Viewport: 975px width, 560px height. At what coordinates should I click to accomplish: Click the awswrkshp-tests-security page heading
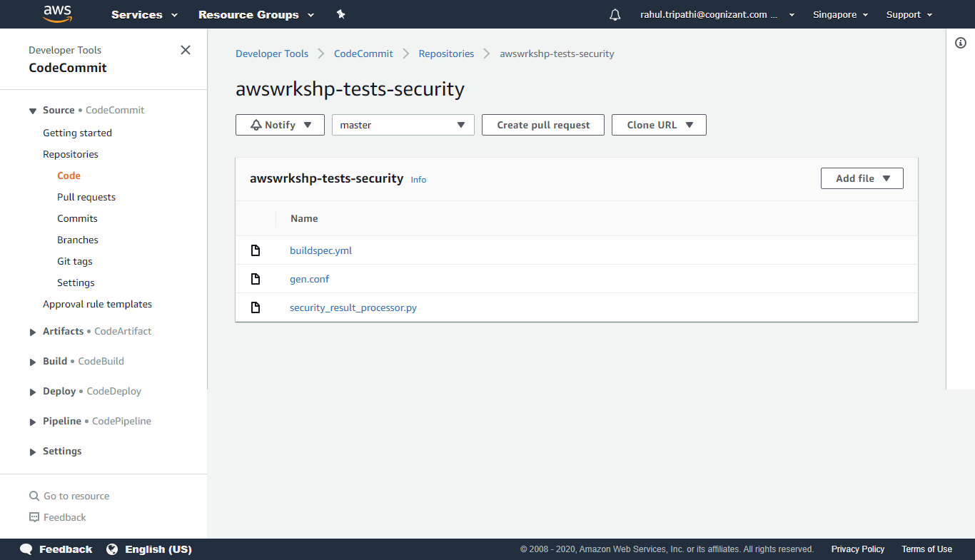(350, 89)
